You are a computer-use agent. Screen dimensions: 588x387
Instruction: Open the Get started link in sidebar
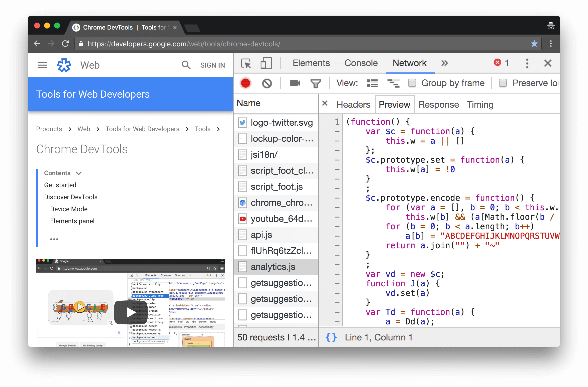tap(60, 185)
